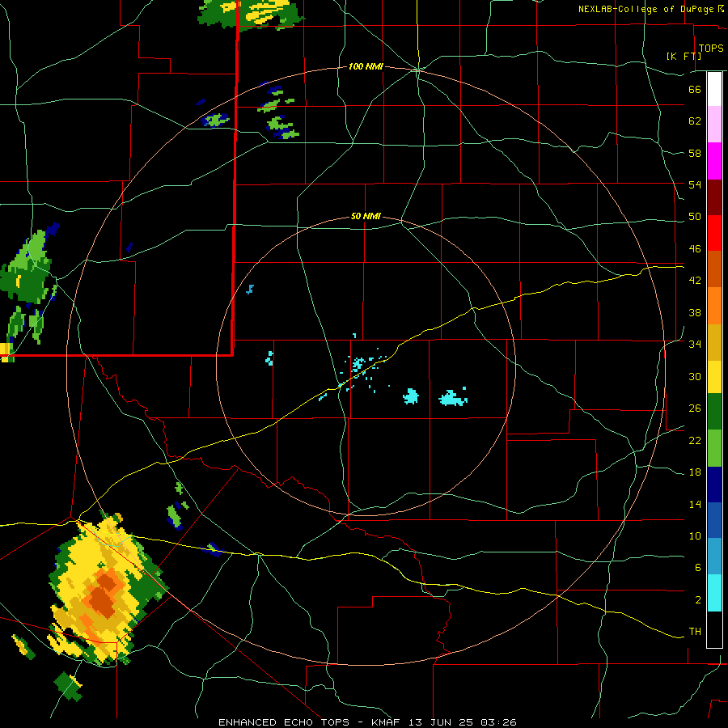Click the 18 legend value
The width and height of the screenshot is (728, 728).
click(x=695, y=472)
